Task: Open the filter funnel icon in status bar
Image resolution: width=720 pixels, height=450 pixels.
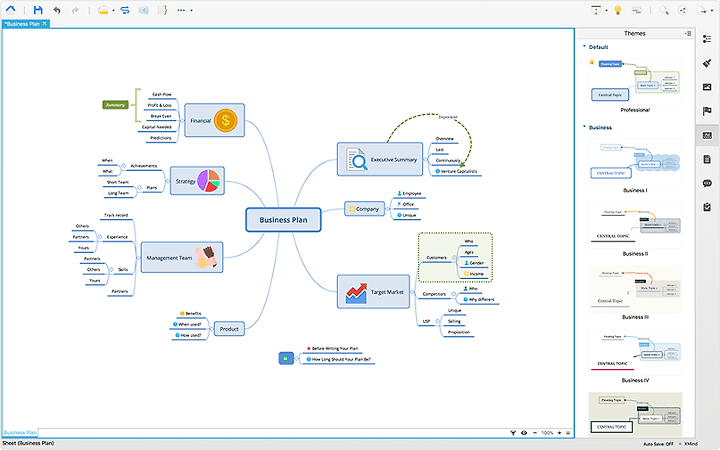Action: tap(513, 433)
